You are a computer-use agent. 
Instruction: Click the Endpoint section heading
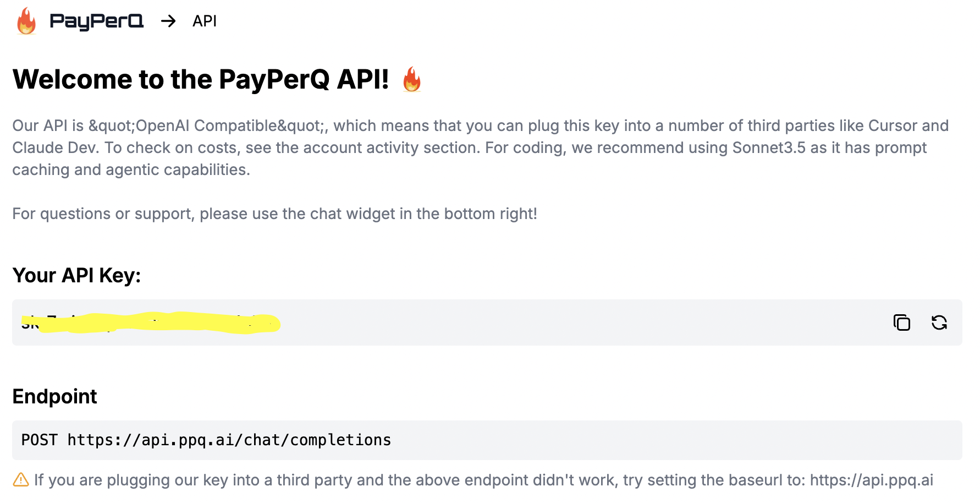pyautogui.click(x=54, y=396)
